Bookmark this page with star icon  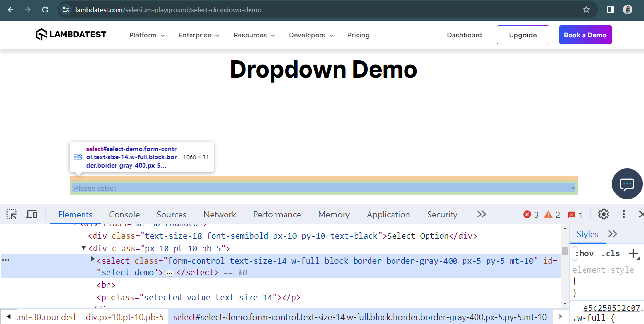pos(586,10)
